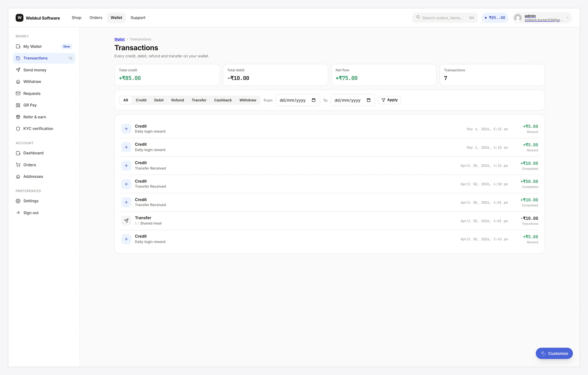The width and height of the screenshot is (588, 375).
Task: Click the ₹85.00 wallet balance pill
Action: pos(495,18)
